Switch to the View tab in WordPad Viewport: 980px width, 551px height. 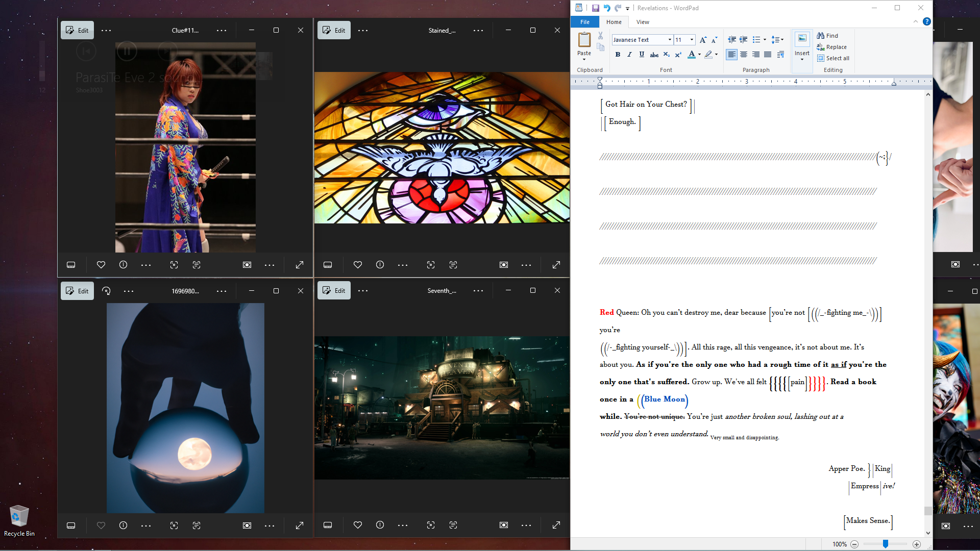click(643, 22)
